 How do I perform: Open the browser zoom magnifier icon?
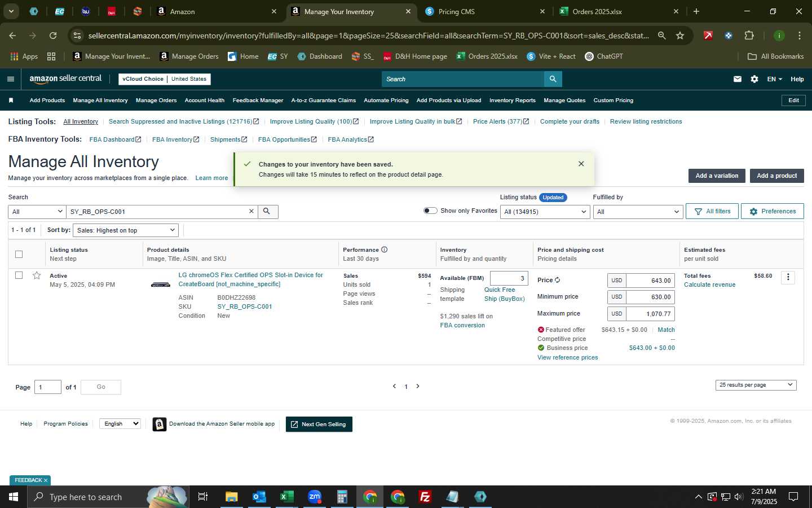(661, 36)
